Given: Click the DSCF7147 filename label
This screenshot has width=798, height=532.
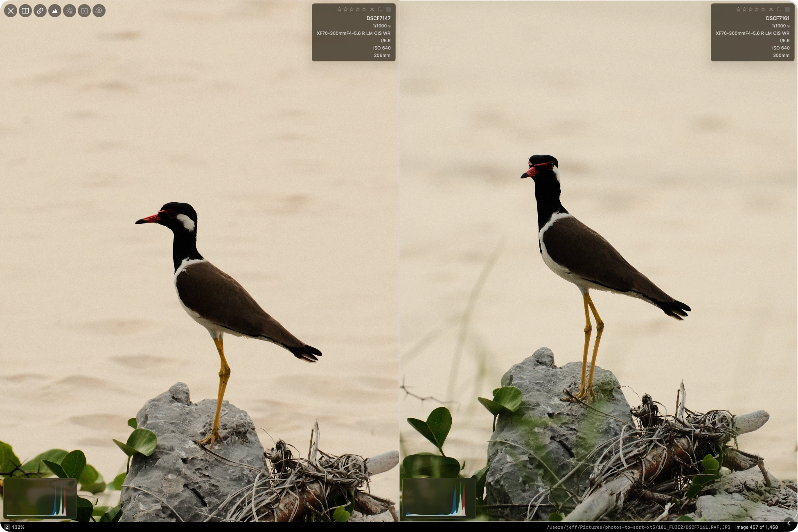Looking at the screenshot, I should pos(379,18).
